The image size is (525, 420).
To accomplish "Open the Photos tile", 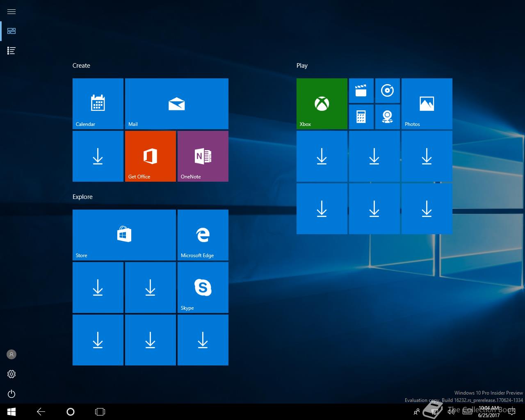I will [x=427, y=104].
